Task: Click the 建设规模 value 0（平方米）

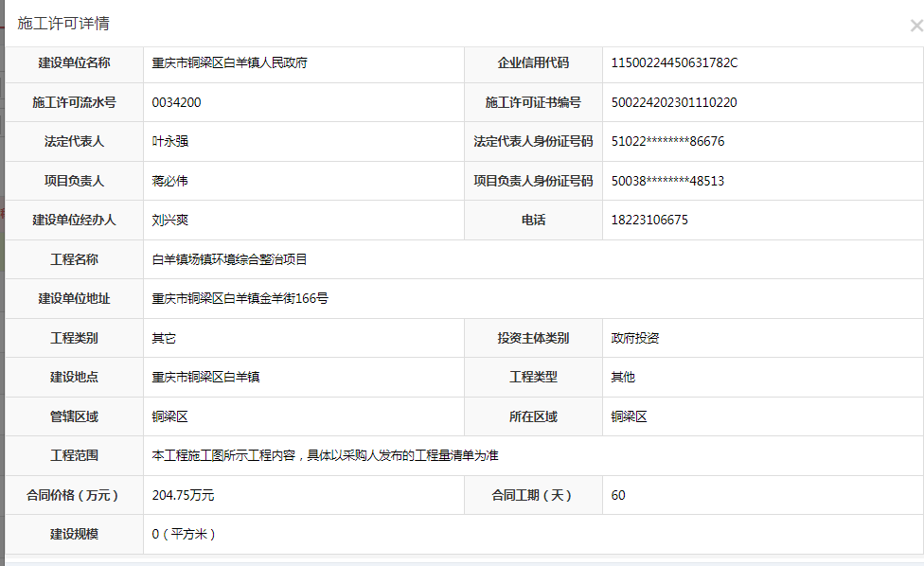Action: [x=185, y=534]
